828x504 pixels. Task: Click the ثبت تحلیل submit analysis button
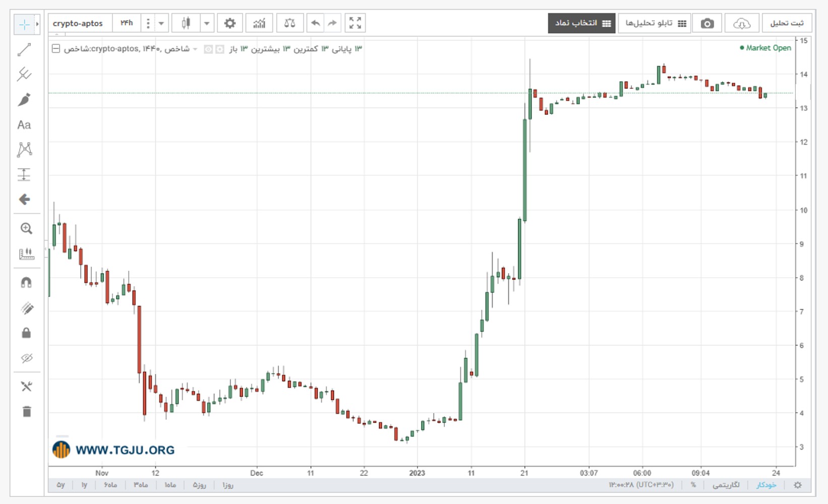[787, 23]
